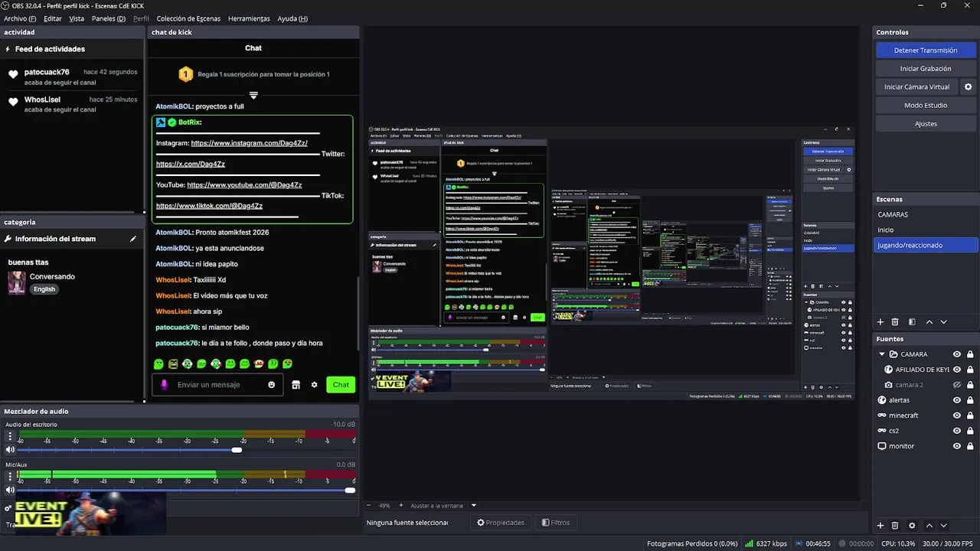Open the Paneles menu
980x551 pixels.
108,18
